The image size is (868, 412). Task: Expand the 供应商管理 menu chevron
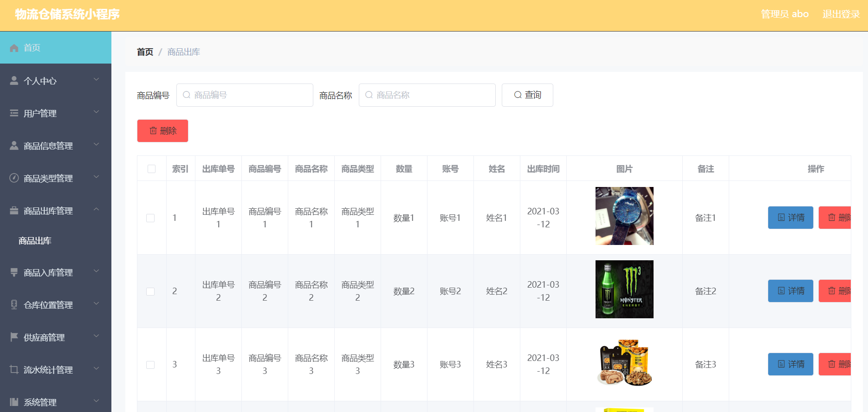coord(97,336)
